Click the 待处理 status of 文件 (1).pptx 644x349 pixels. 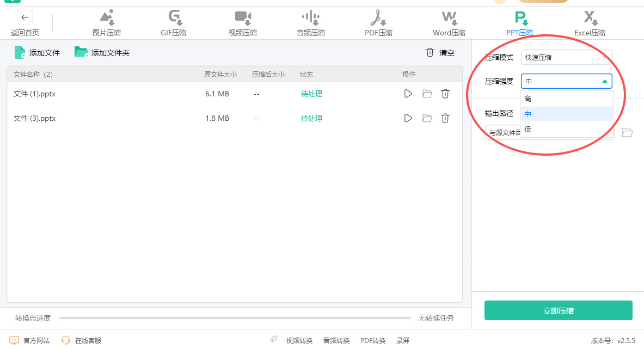point(311,94)
